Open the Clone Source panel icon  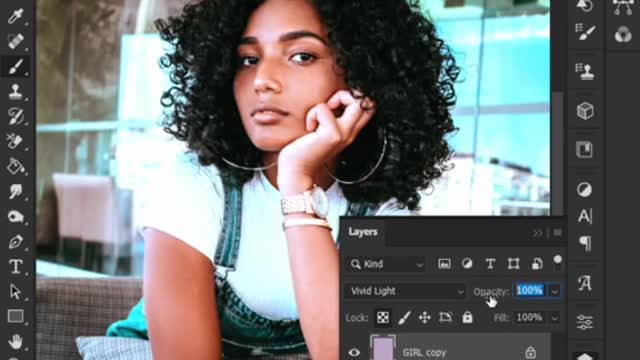(x=585, y=71)
